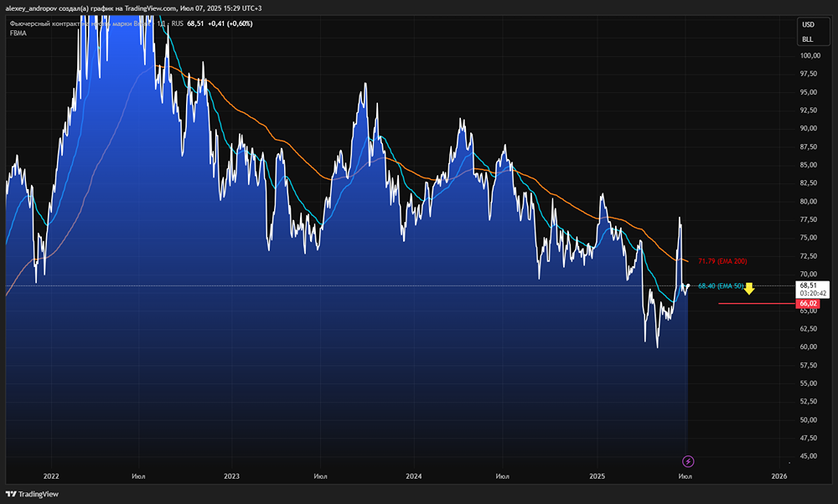
Task: Click the 72,50 price axis label
Action: coord(809,256)
